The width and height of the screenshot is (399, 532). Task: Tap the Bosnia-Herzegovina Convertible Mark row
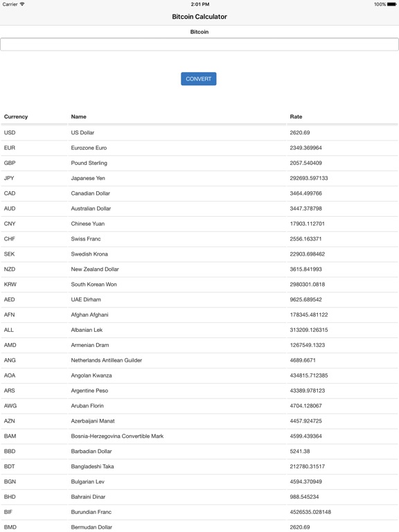199,436
